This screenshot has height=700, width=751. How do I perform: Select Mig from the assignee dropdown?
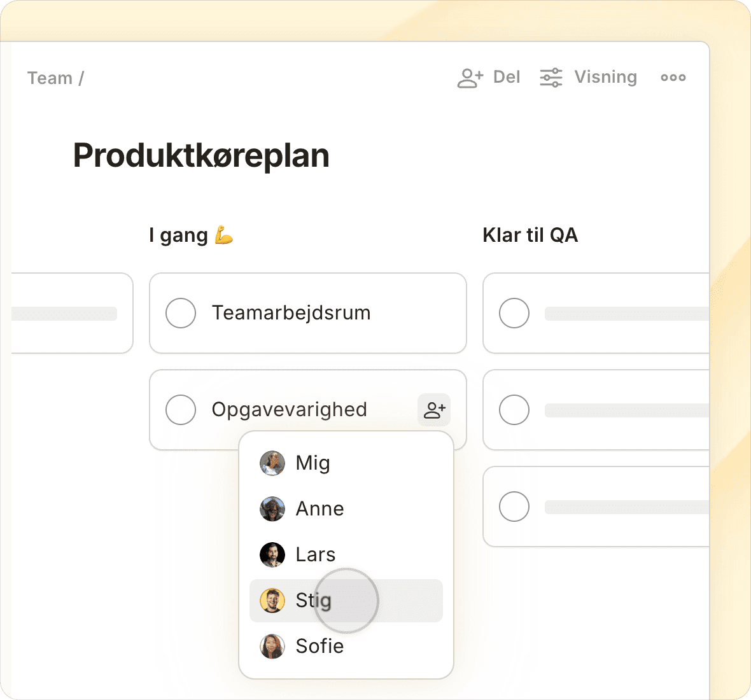click(312, 463)
